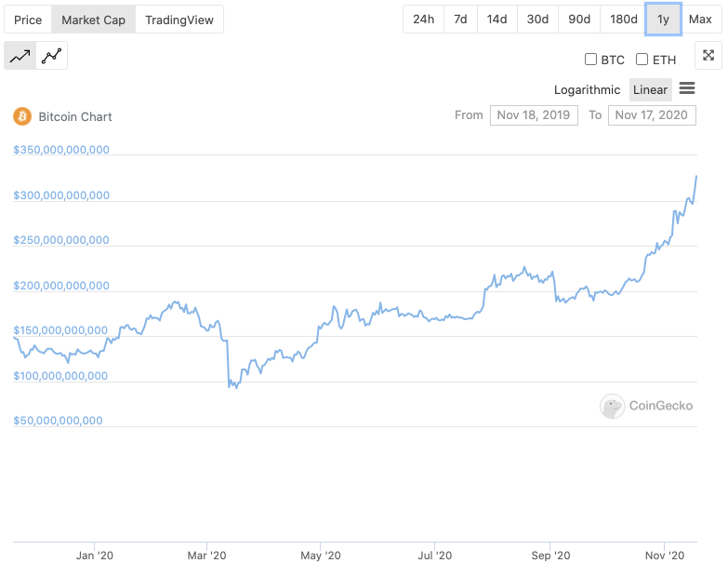The width and height of the screenshot is (728, 563).
Task: Enable the ETH checkbox
Action: pos(642,59)
